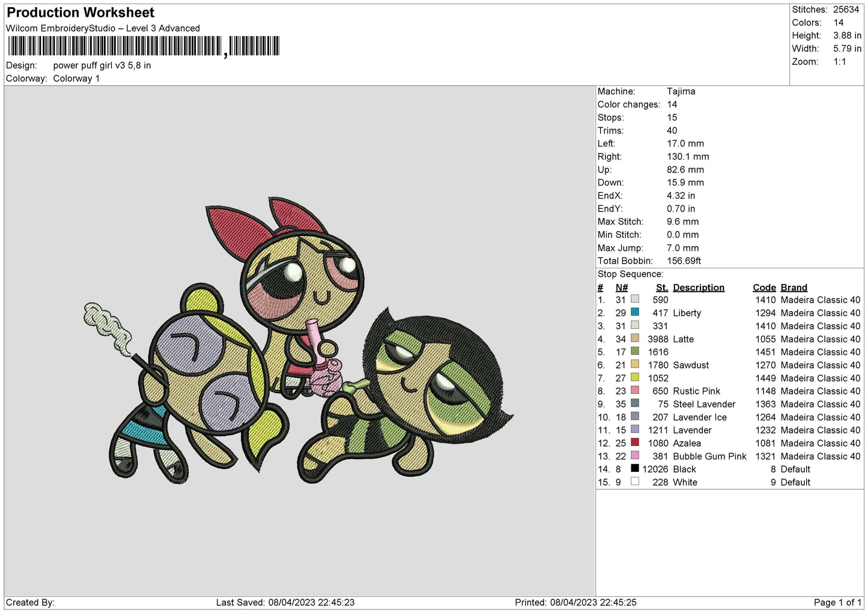Image resolution: width=868 pixels, height=613 pixels.
Task: Click the Lavender Ice color swatch
Action: point(635,416)
